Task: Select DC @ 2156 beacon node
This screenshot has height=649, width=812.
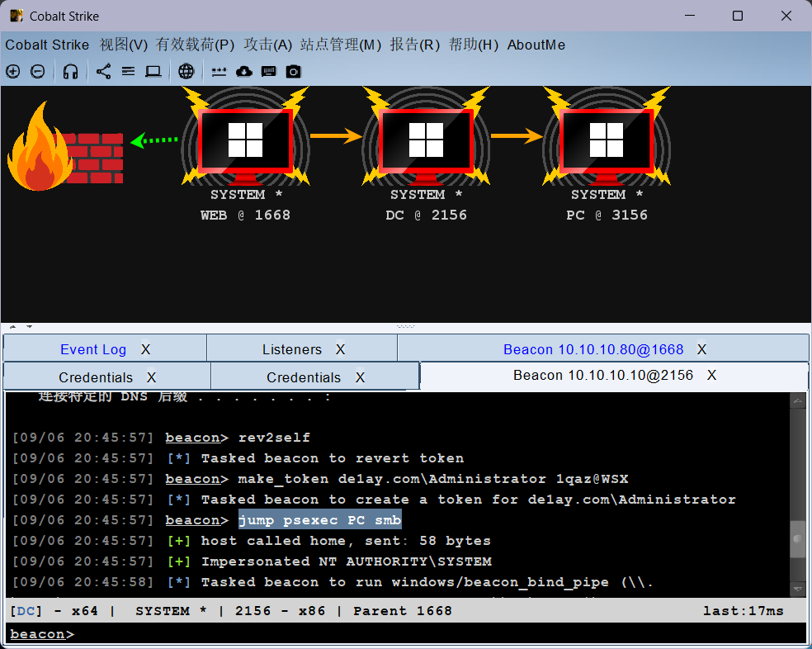Action: click(426, 154)
